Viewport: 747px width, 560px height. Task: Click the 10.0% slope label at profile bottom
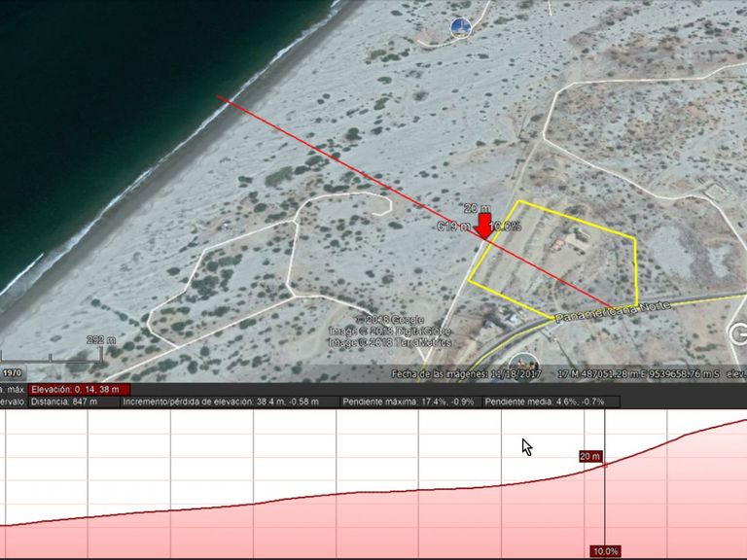click(605, 551)
